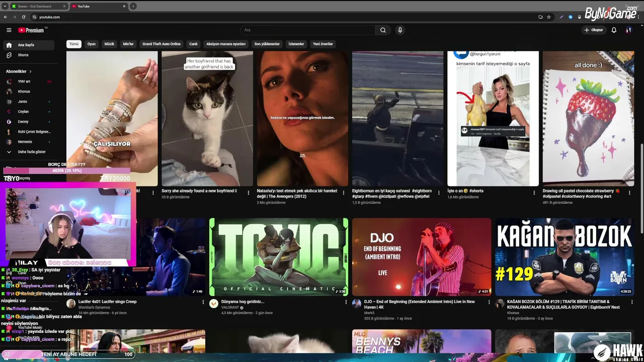
Task: Reload the page in the browser
Action: click(x=23, y=17)
